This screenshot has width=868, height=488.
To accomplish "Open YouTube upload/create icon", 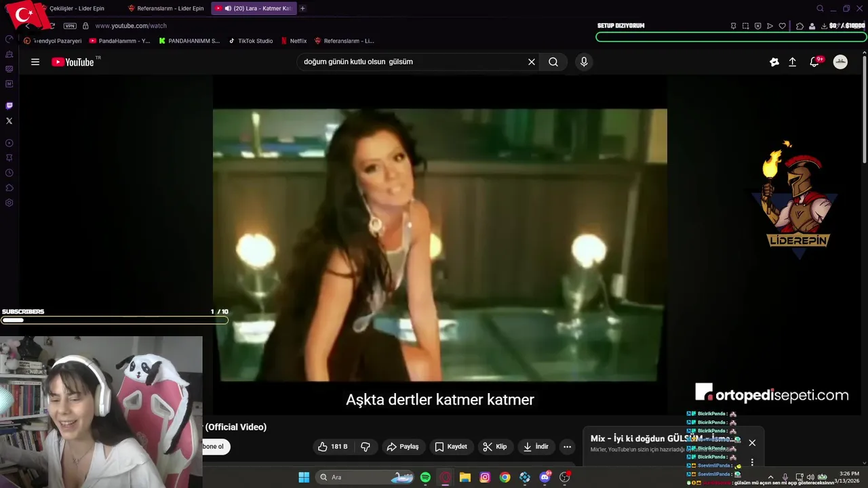I will (x=792, y=62).
